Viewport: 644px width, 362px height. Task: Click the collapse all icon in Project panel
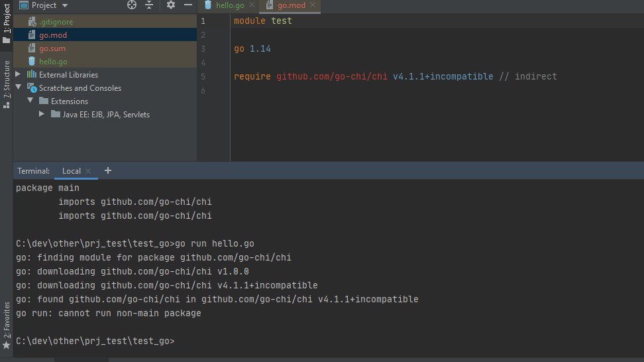(x=149, y=5)
